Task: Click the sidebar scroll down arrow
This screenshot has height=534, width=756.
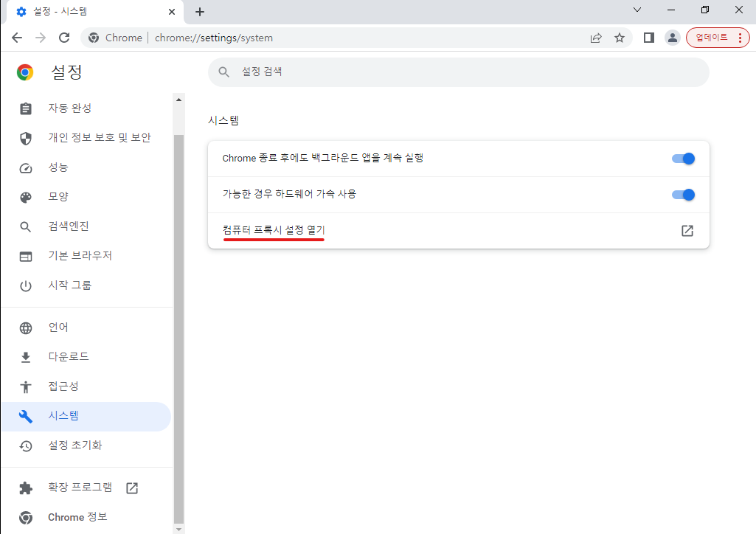Action: [x=179, y=529]
